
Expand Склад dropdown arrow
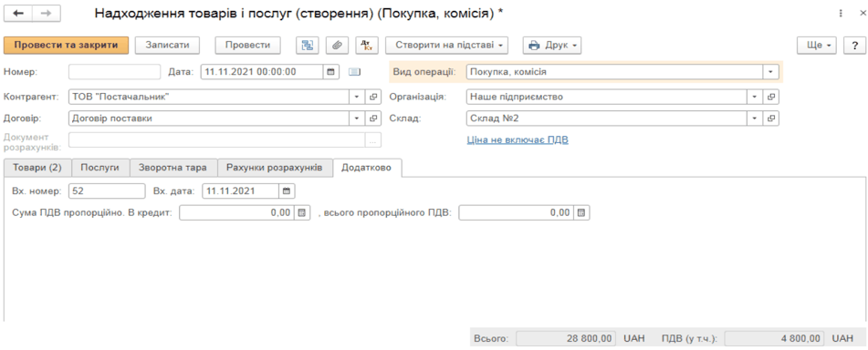[755, 118]
